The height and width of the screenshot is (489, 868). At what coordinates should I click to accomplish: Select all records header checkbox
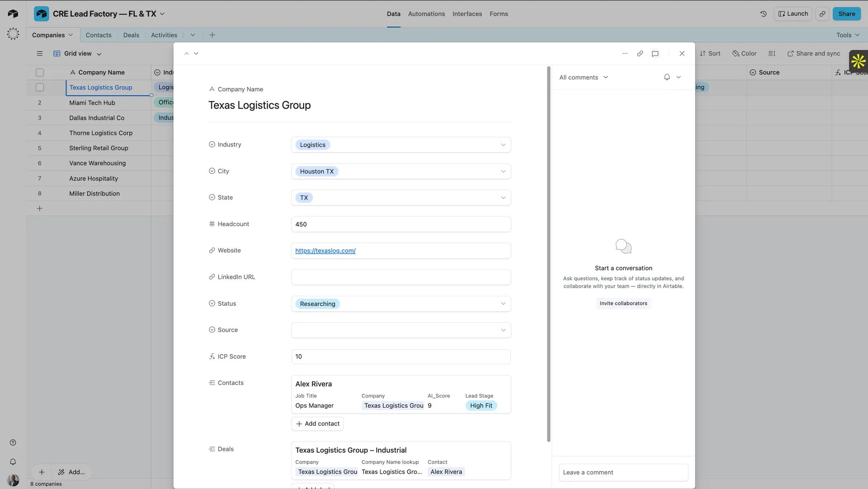coord(40,72)
